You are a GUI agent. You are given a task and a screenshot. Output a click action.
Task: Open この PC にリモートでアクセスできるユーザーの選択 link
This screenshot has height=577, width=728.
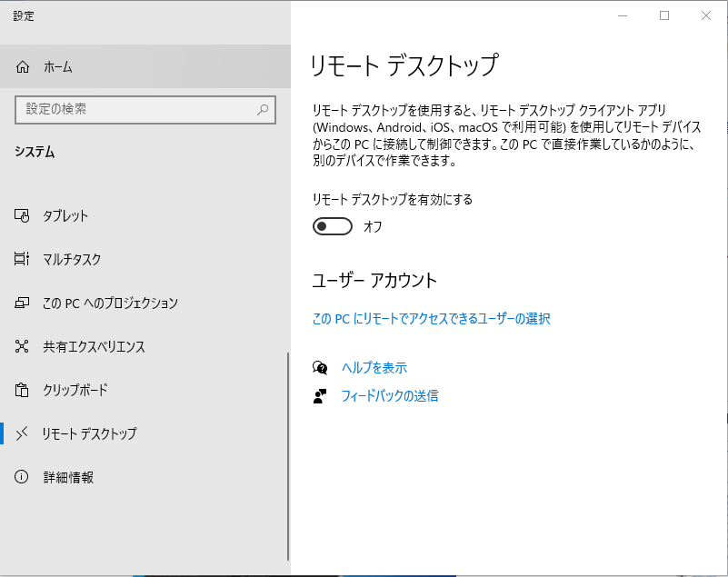coord(431,319)
